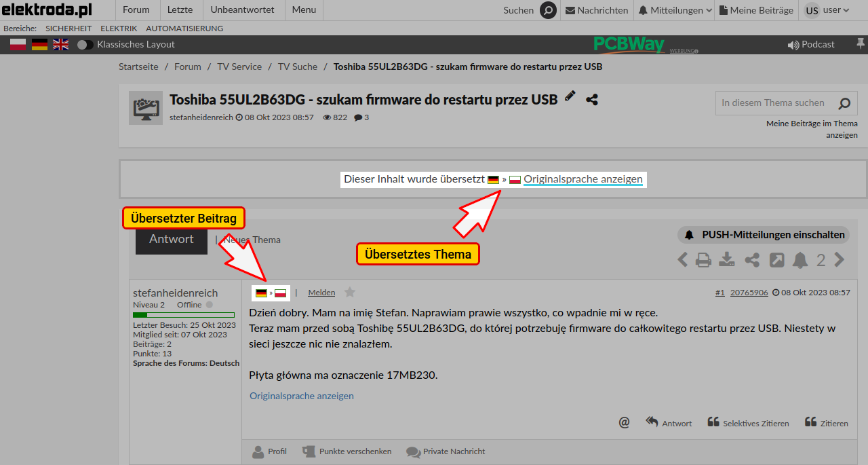The image size is (868, 465).
Task: Open post permalink #1
Action: [x=720, y=293]
